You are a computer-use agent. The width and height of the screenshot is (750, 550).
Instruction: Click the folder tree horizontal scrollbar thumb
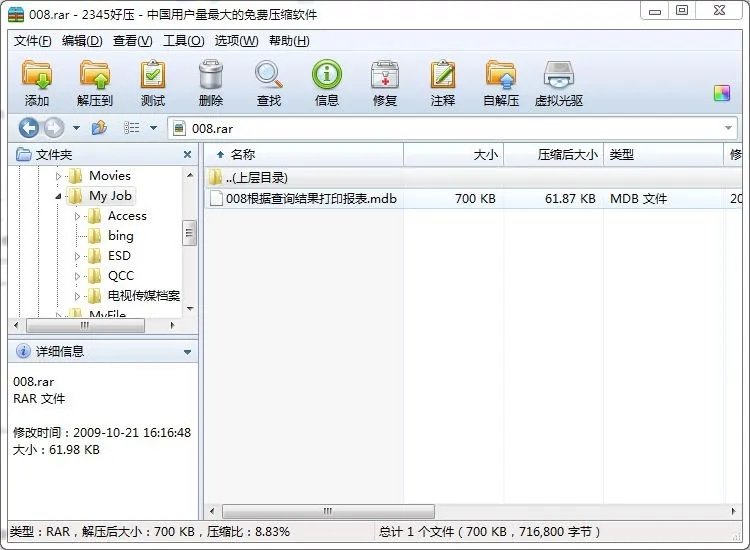pos(85,325)
